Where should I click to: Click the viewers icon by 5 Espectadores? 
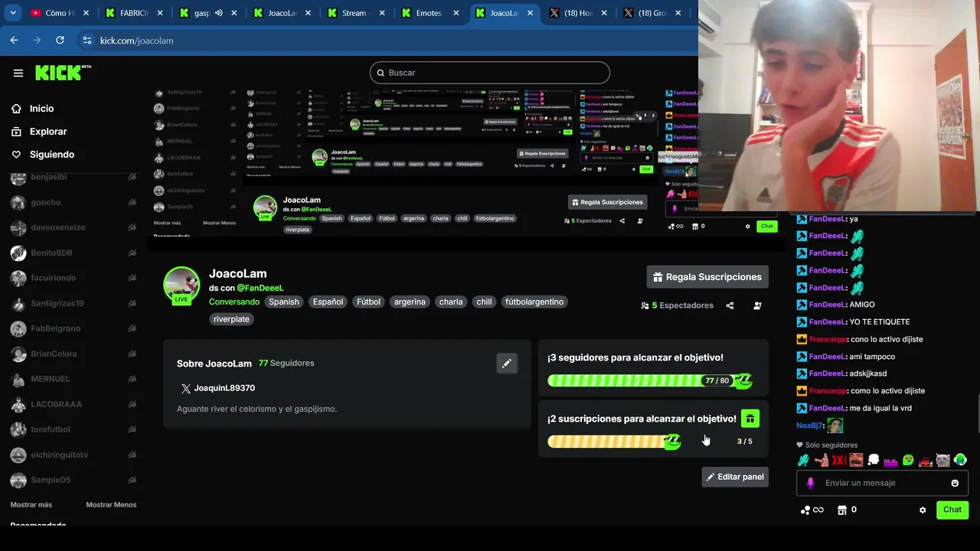click(x=645, y=305)
